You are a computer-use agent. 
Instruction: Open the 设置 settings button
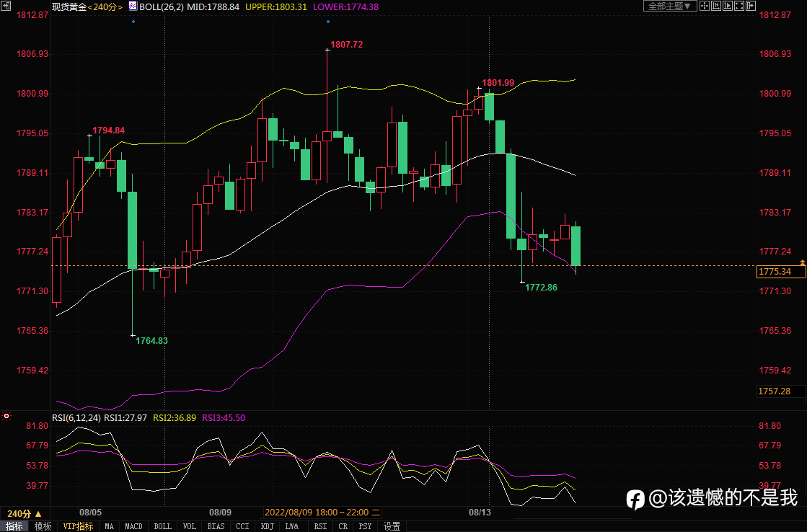[x=392, y=526]
